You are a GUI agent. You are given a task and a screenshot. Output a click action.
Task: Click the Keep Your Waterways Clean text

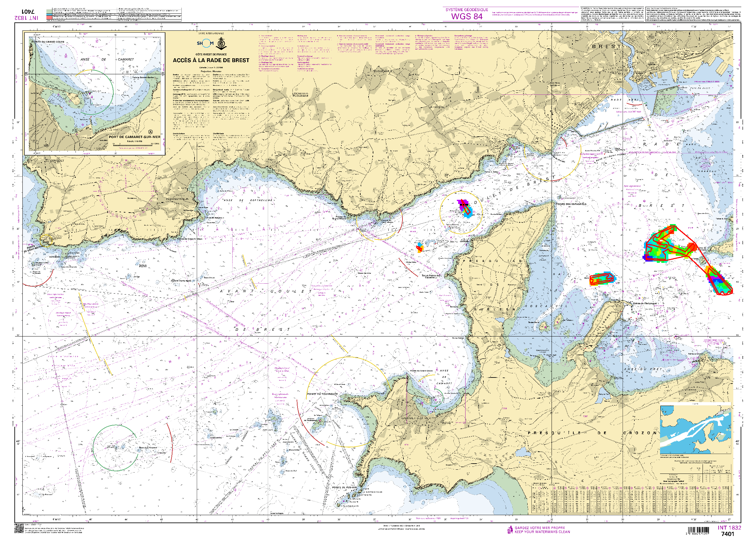(x=542, y=532)
